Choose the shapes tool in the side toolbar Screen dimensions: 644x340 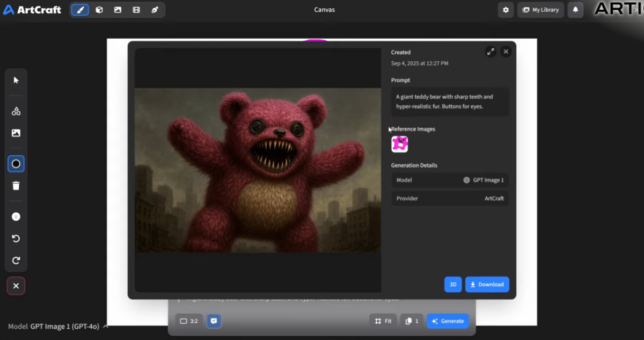[x=16, y=111]
